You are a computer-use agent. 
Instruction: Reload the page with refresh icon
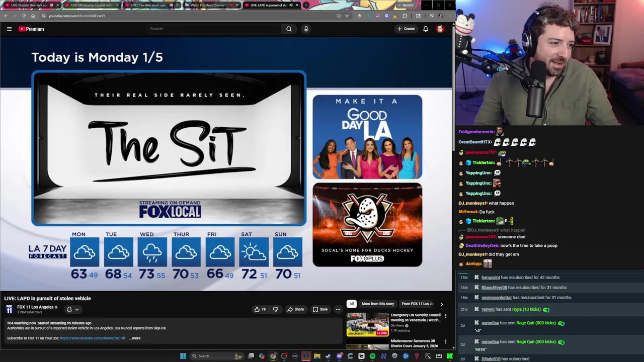coord(24,16)
